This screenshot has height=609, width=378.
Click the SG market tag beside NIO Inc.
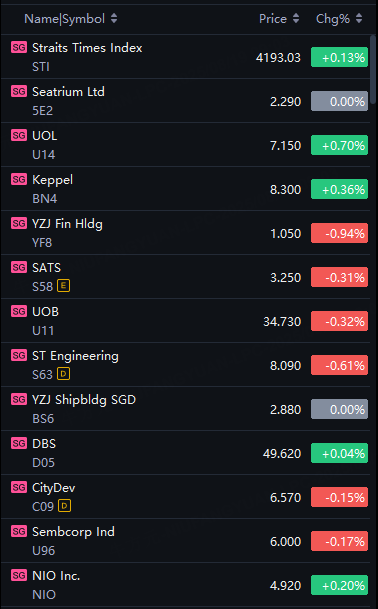(19, 575)
